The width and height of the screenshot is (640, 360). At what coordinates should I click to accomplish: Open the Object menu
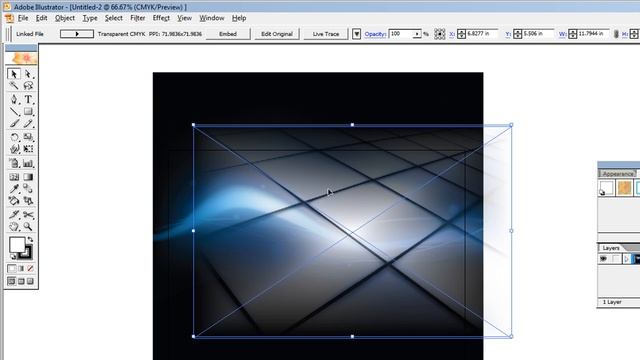[64, 18]
